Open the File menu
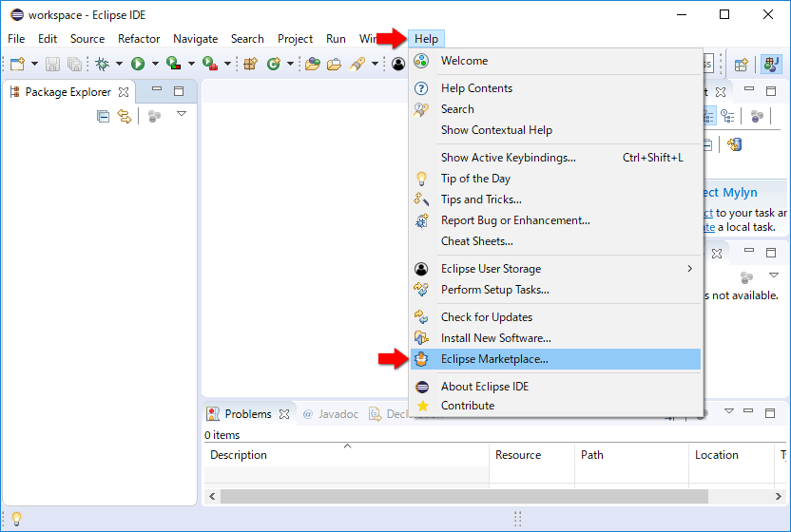The height and width of the screenshot is (532, 791). coord(16,39)
